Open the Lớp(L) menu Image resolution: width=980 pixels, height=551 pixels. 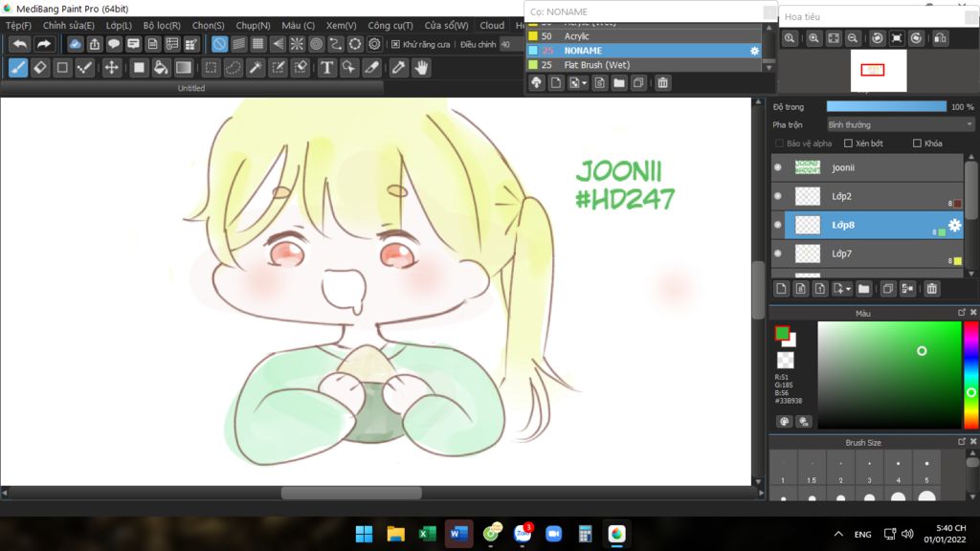coord(119,26)
